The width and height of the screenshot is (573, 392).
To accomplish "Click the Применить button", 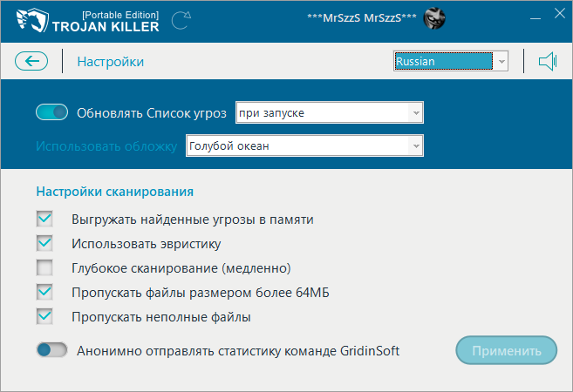I will click(x=506, y=351).
